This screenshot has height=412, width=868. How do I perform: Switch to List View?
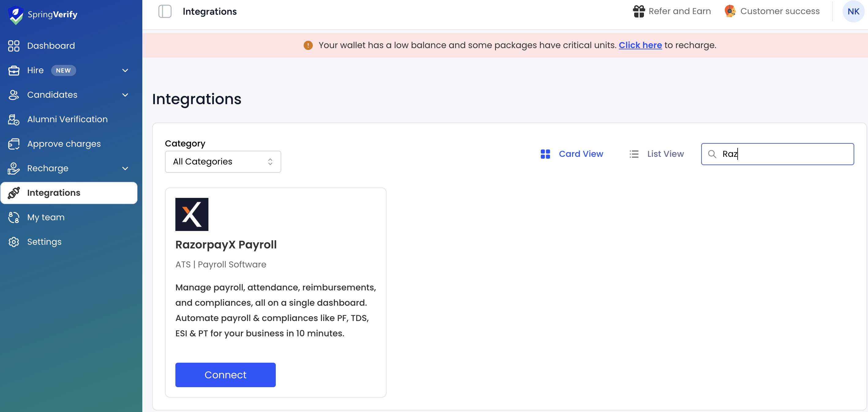tap(657, 154)
